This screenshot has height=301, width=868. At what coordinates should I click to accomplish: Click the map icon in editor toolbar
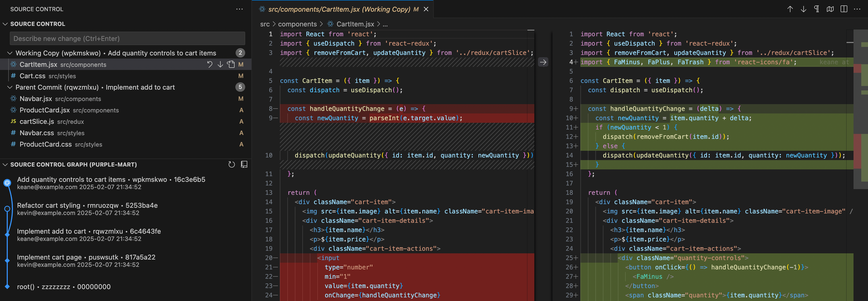pyautogui.click(x=830, y=9)
